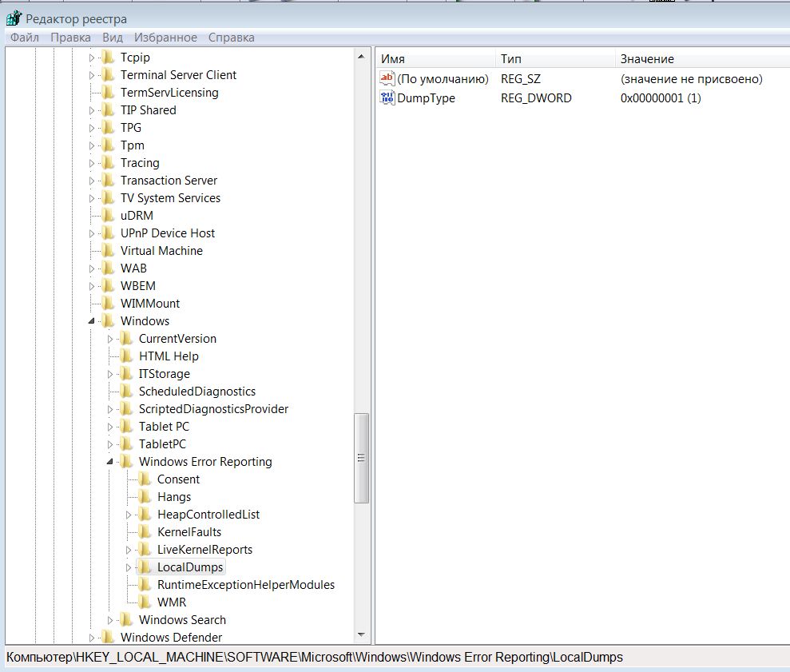The height and width of the screenshot is (672, 790).
Task: Click the string value icon of (По умолчанию)
Action: pyautogui.click(x=387, y=78)
